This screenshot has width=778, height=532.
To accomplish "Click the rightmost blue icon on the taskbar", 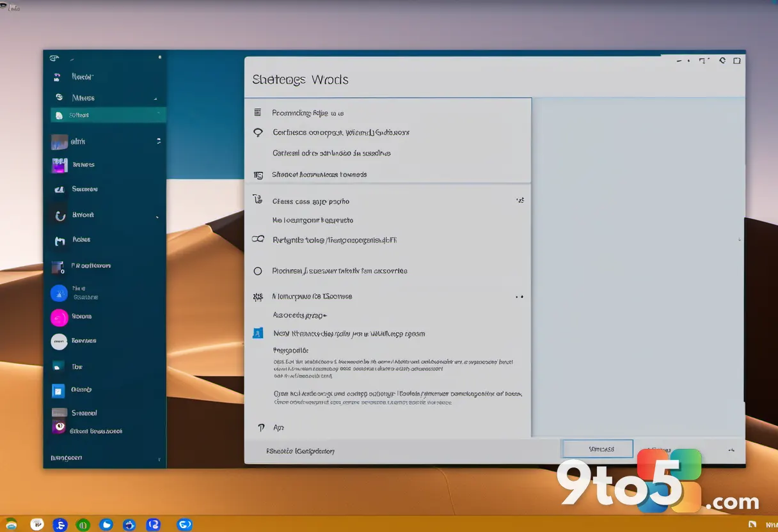I will pos(184,525).
